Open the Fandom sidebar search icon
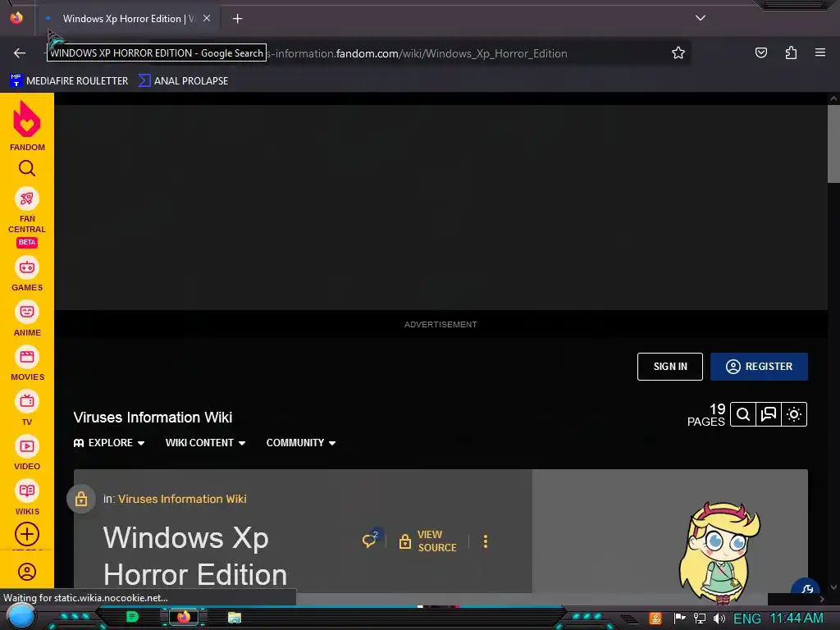The height and width of the screenshot is (630, 840). (27, 168)
